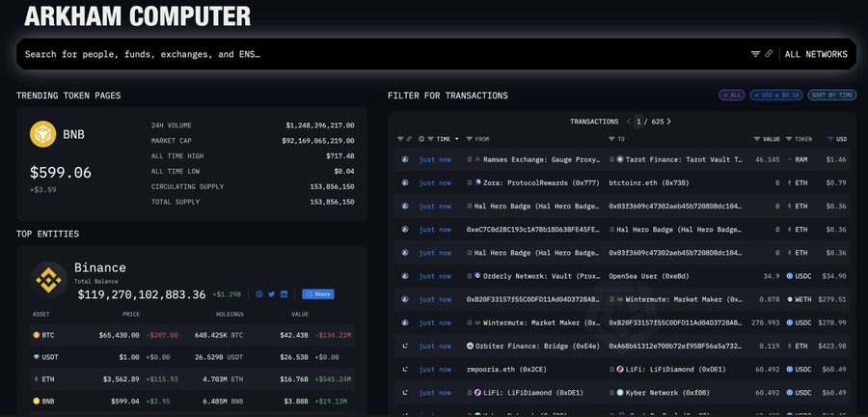
Task: Click the chain icon of the rmpooria.eth transaction
Action: [x=405, y=369]
